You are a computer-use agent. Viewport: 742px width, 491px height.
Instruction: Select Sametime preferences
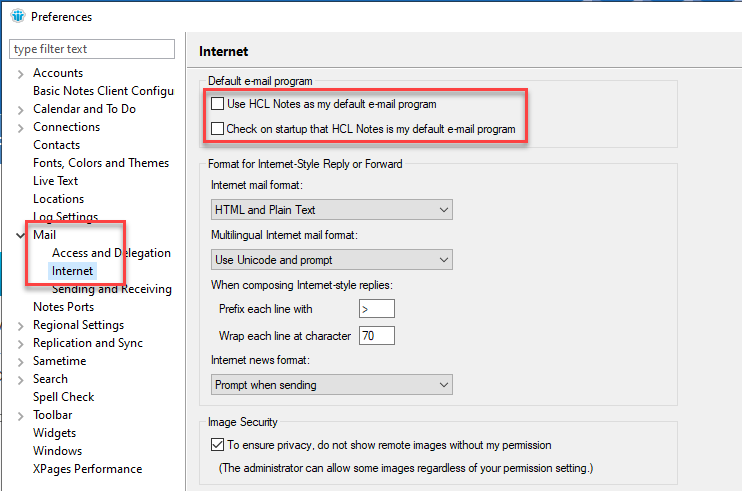(x=60, y=361)
